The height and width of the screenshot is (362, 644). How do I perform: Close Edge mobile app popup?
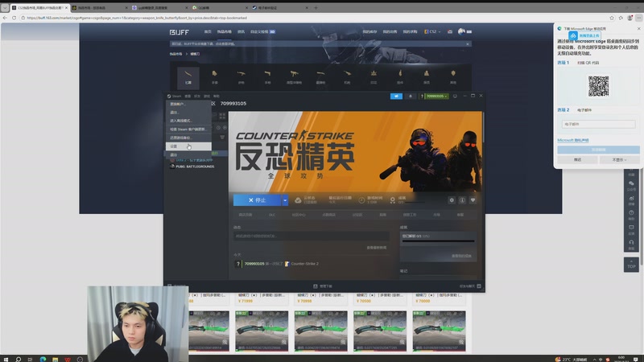pos(638,28)
